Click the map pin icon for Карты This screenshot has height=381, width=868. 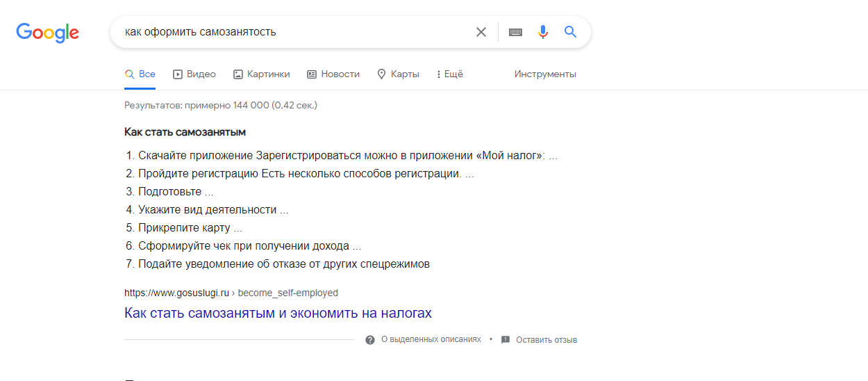pos(381,74)
